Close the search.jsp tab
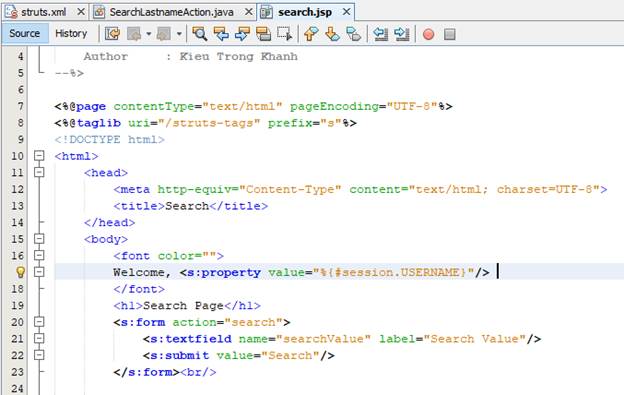This screenshot has width=624, height=395. [x=347, y=12]
